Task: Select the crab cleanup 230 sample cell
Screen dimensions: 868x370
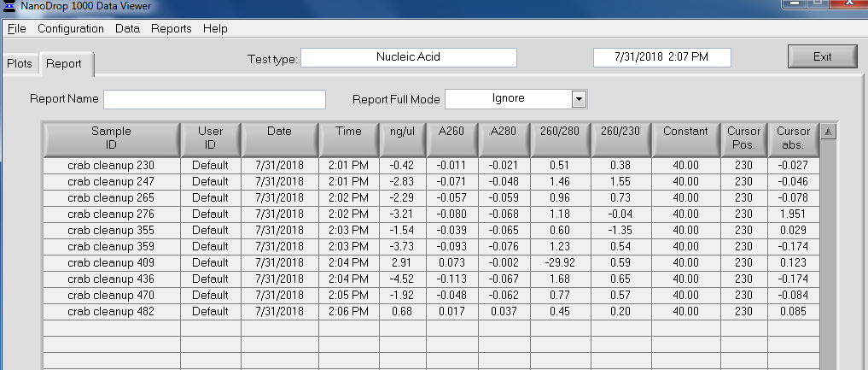Action: click(x=111, y=166)
